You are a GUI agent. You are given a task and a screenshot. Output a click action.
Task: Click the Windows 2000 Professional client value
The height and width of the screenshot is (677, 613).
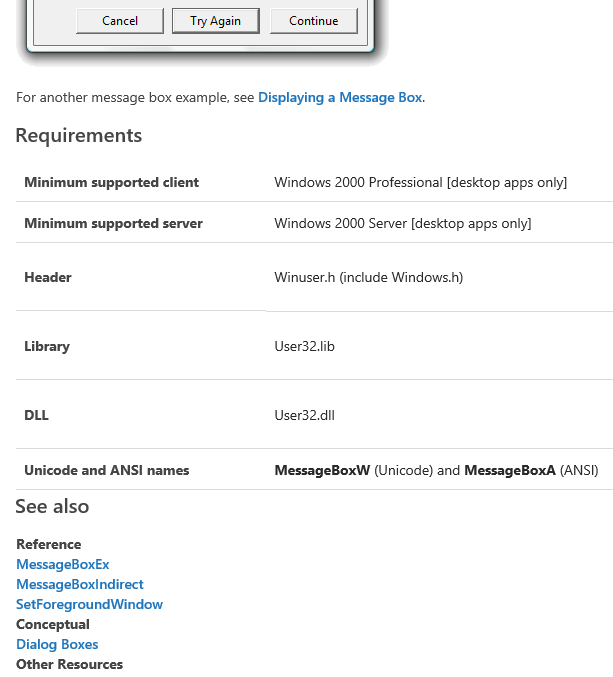(x=420, y=183)
